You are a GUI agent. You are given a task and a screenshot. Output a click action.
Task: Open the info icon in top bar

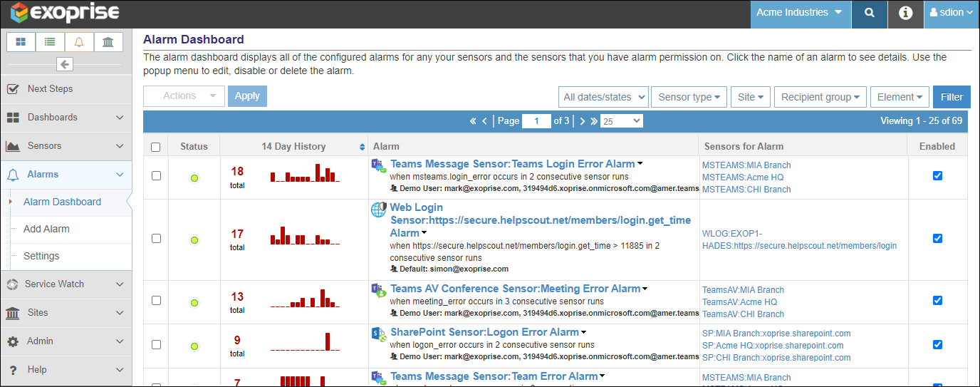[905, 14]
